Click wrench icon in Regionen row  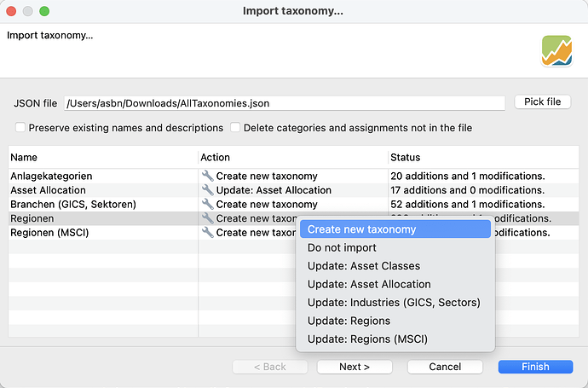207,219
